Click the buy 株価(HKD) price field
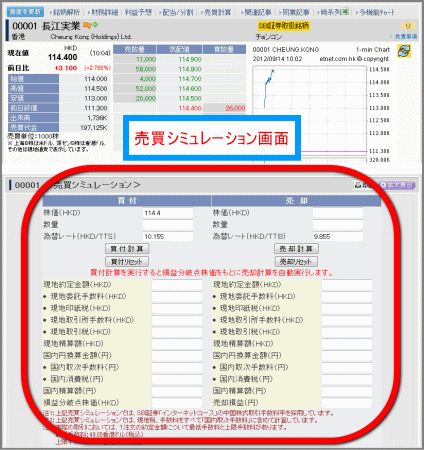The height and width of the screenshot is (450, 424). (168, 213)
